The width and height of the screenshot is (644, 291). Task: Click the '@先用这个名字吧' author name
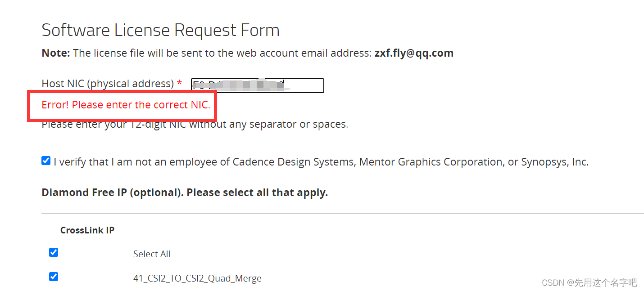pyautogui.click(x=602, y=282)
